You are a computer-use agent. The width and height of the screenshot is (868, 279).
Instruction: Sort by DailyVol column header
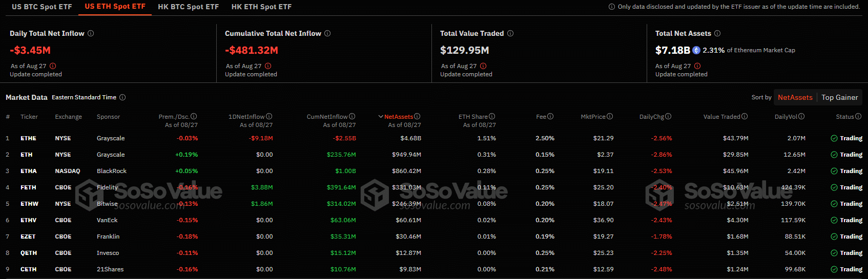click(x=786, y=117)
